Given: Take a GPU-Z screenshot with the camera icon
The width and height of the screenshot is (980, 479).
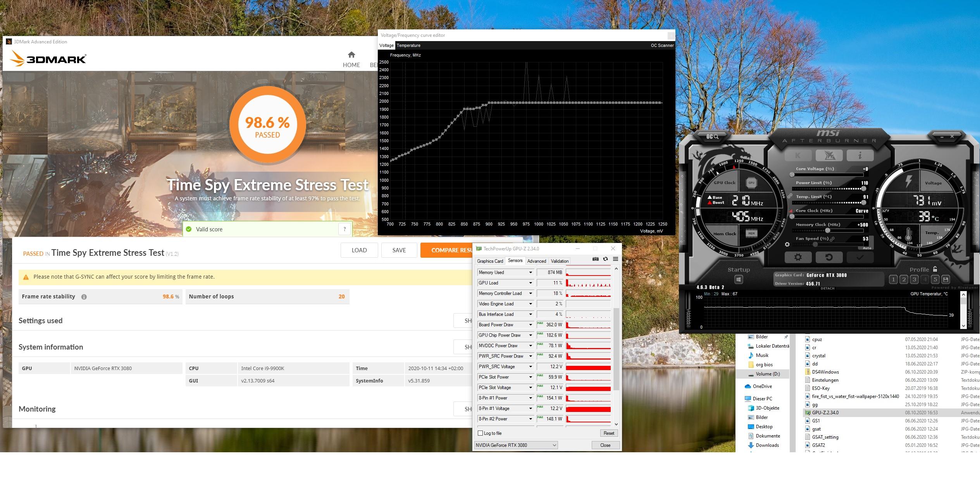Looking at the screenshot, I should 596,259.
